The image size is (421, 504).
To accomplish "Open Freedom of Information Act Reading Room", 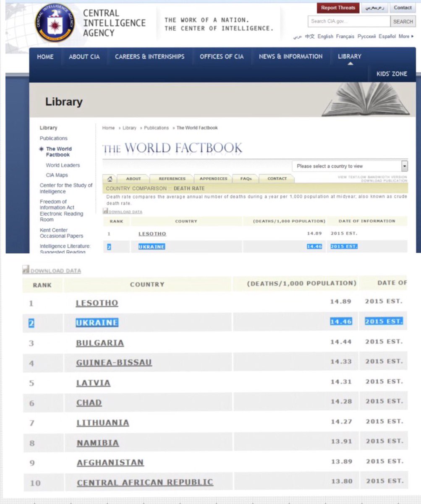I will [x=61, y=210].
